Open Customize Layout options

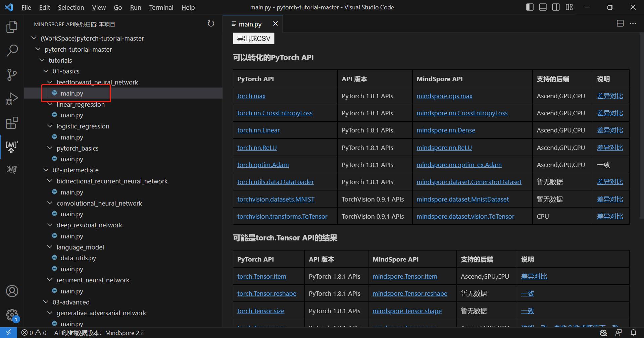tap(569, 7)
